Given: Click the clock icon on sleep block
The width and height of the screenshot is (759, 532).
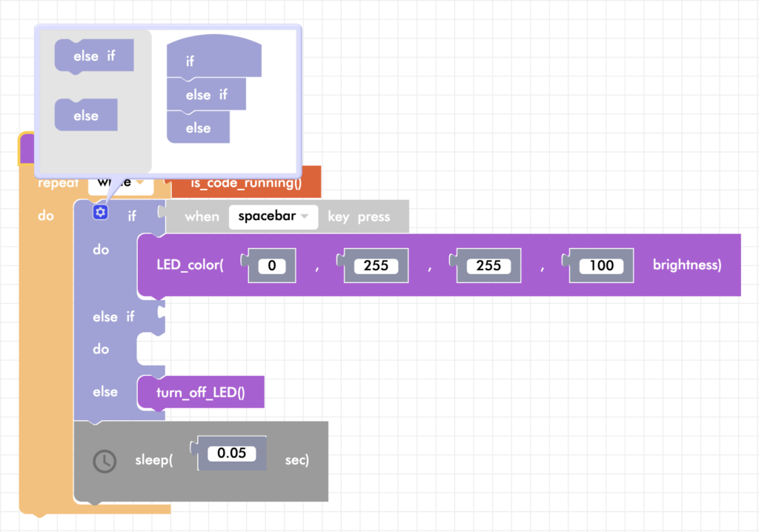Looking at the screenshot, I should pos(105,461).
